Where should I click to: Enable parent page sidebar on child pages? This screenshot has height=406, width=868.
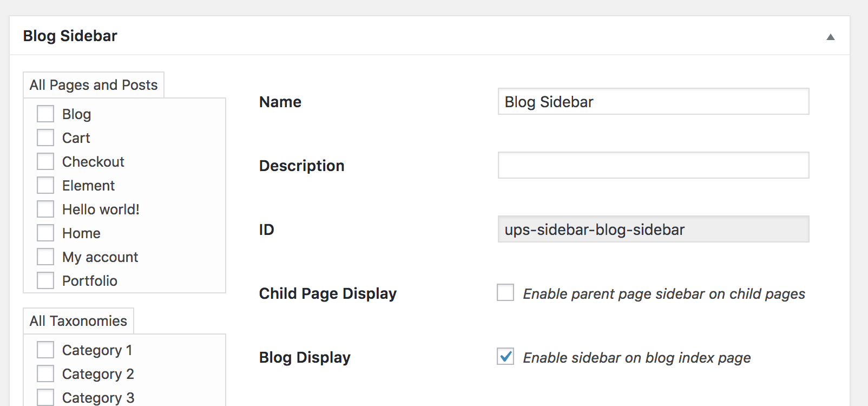point(505,293)
